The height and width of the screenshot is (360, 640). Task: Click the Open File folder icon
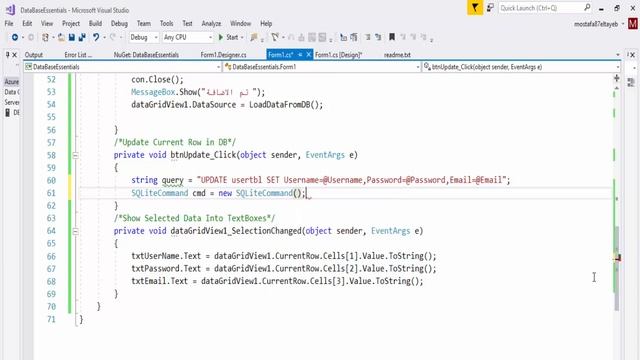pyautogui.click(x=61, y=37)
